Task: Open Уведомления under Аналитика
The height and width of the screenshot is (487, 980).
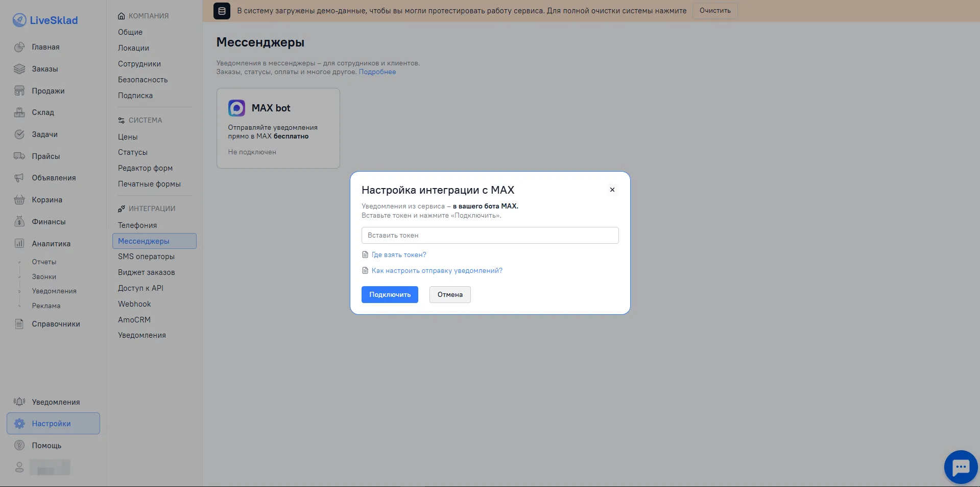Action: click(x=54, y=291)
